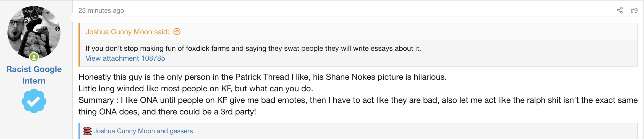View reactions by Joshua Cunny Moon and gassers
This screenshot has height=139, width=644.
click(143, 131)
